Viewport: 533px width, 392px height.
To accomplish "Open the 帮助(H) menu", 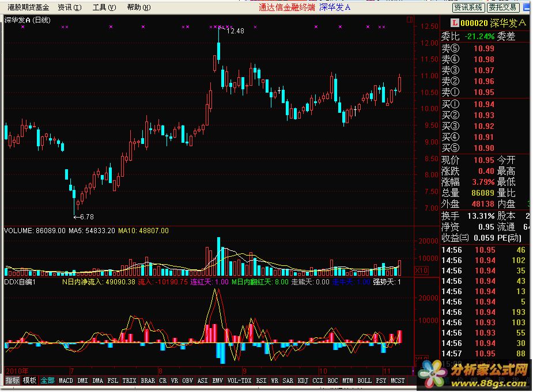I will tap(139, 7).
